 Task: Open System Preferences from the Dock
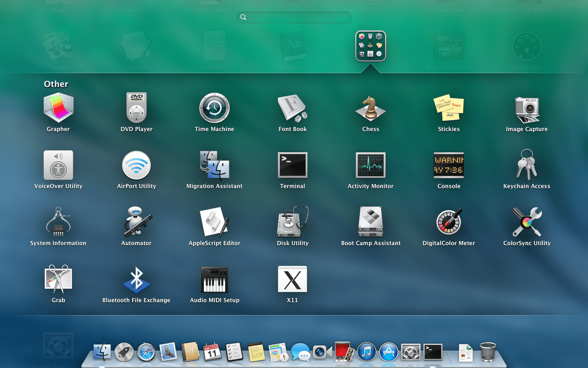click(411, 352)
